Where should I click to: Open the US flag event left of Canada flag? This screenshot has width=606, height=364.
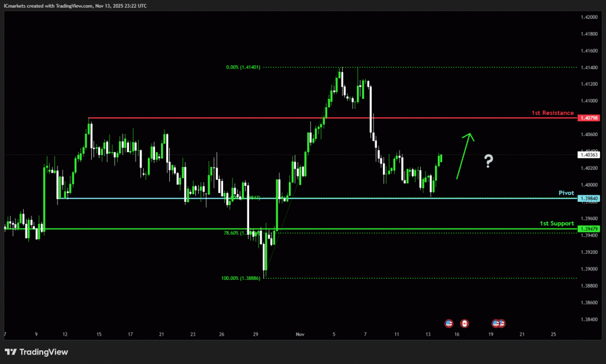(x=449, y=323)
